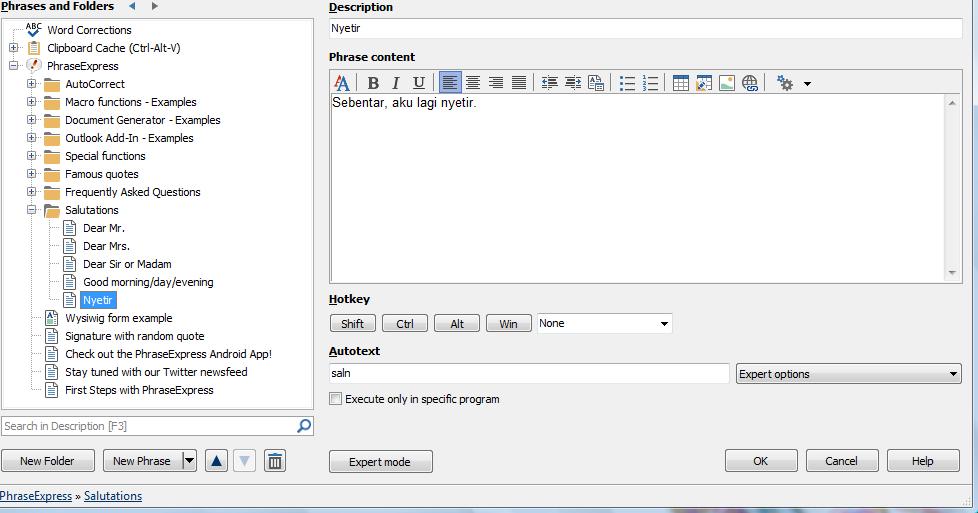978x513 pixels.
Task: Select Good morning/day/evening phrase
Action: click(x=148, y=282)
